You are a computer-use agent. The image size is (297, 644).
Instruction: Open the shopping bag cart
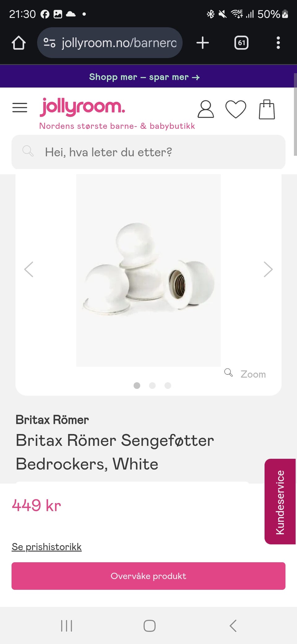pos(267,109)
